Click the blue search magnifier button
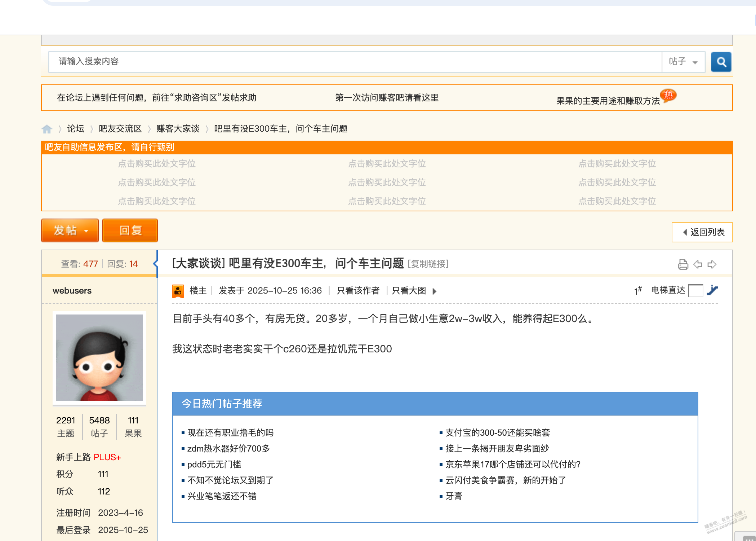Viewport: 756px width, 541px height. point(721,62)
